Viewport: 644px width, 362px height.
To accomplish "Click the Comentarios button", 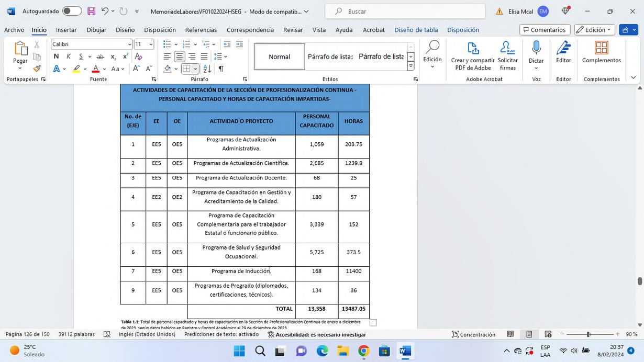I will pyautogui.click(x=545, y=30).
